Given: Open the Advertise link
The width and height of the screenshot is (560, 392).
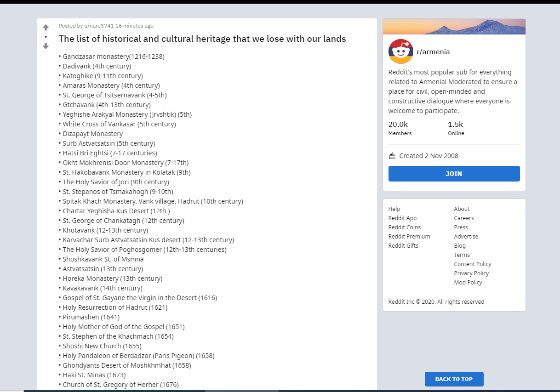Looking at the screenshot, I should coord(466,236).
